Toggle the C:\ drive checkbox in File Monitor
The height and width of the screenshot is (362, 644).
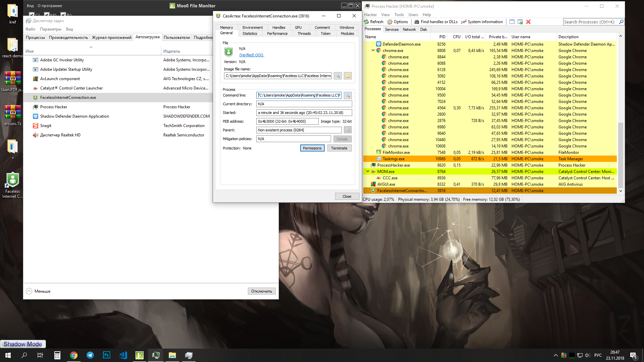32,14
